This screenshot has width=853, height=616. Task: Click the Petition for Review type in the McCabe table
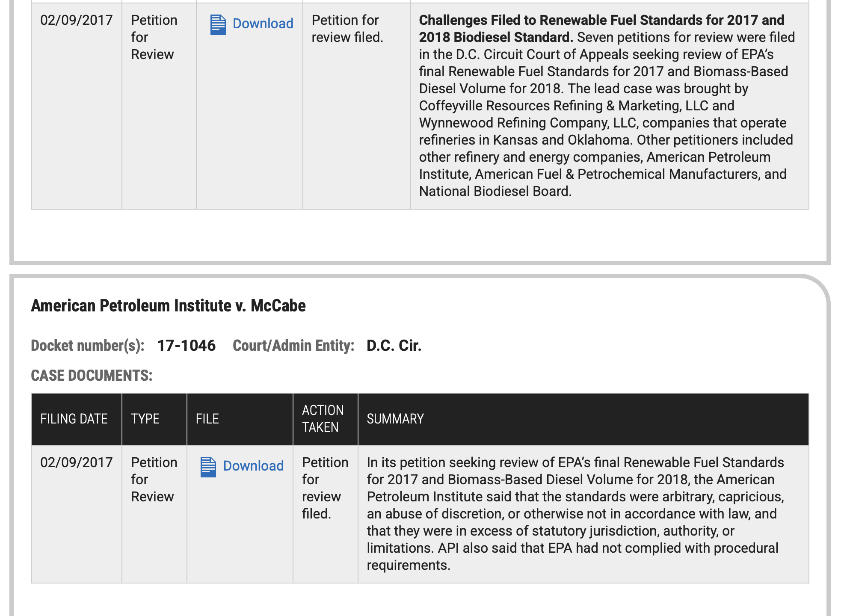154,480
